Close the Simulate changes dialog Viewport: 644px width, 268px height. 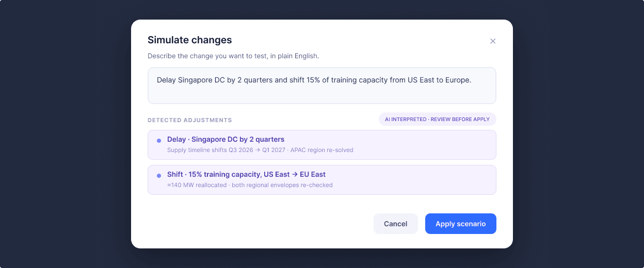(x=493, y=41)
